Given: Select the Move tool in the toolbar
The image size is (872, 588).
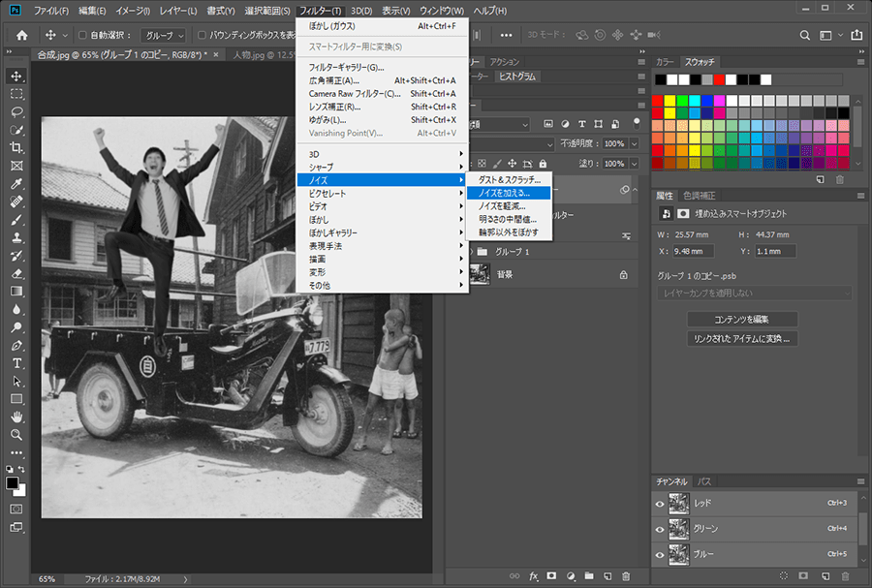Looking at the screenshot, I should [16, 76].
